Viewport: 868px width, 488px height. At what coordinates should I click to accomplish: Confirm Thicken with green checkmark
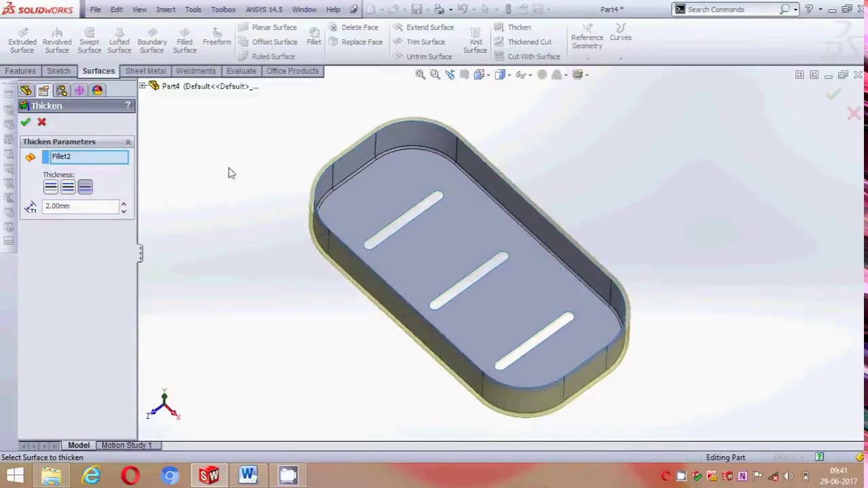pyautogui.click(x=26, y=122)
